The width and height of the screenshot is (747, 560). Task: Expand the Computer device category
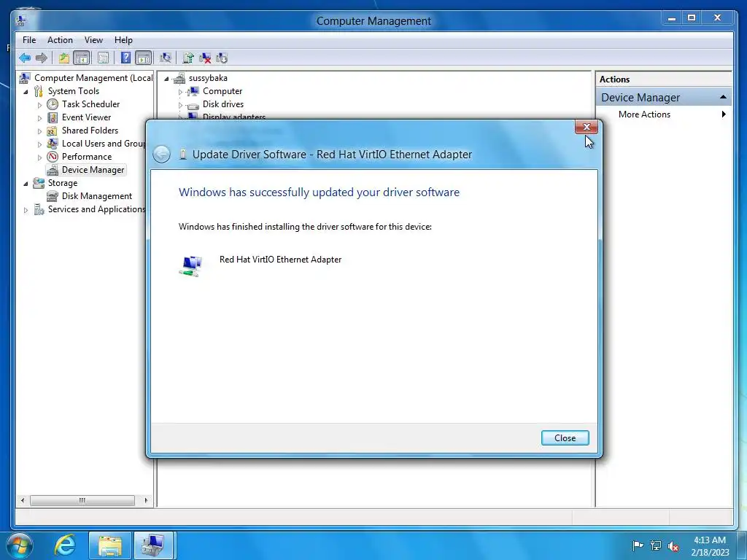point(180,92)
